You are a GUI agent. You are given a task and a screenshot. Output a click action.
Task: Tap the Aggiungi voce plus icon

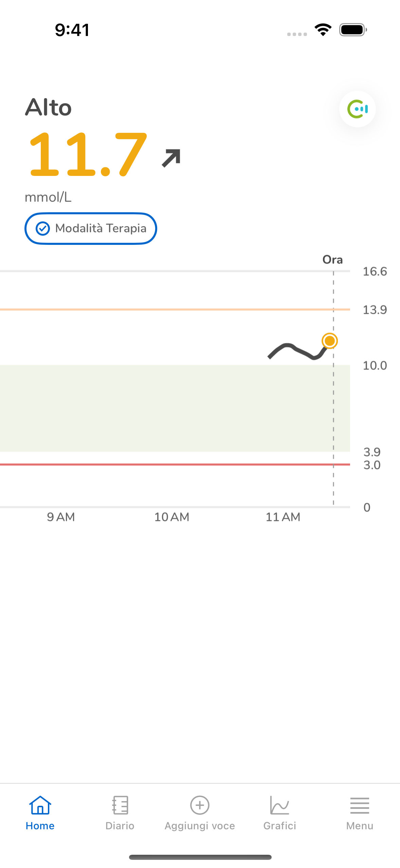coord(200,805)
